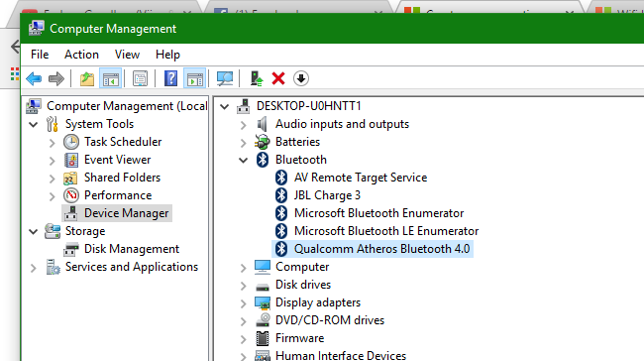This screenshot has height=361, width=644.
Task: Expand the Task Scheduler node
Action: [x=52, y=143]
